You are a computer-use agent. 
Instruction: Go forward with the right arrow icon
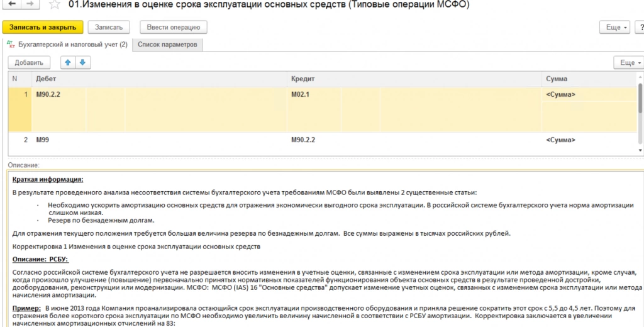point(30,4)
